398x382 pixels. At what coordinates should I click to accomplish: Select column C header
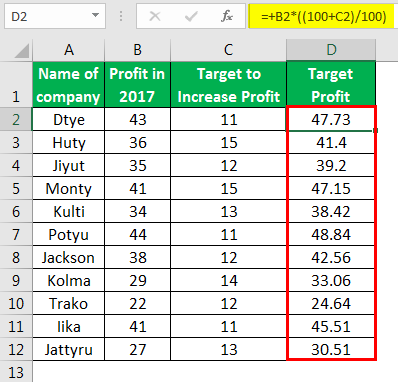(x=228, y=50)
